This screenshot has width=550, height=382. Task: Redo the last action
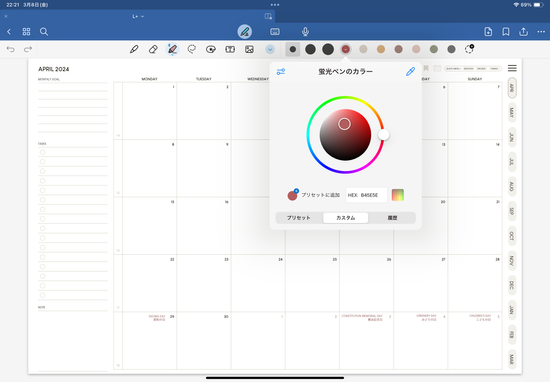[x=28, y=49]
